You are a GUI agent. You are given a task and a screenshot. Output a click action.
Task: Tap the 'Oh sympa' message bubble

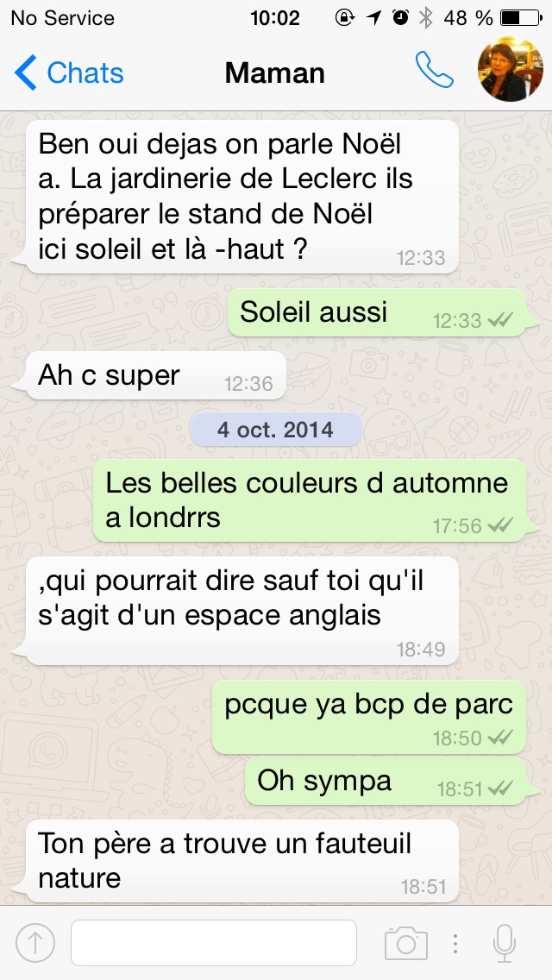[392, 782]
